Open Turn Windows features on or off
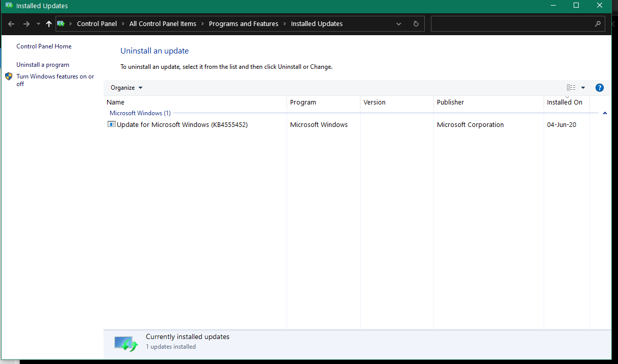 coord(55,80)
